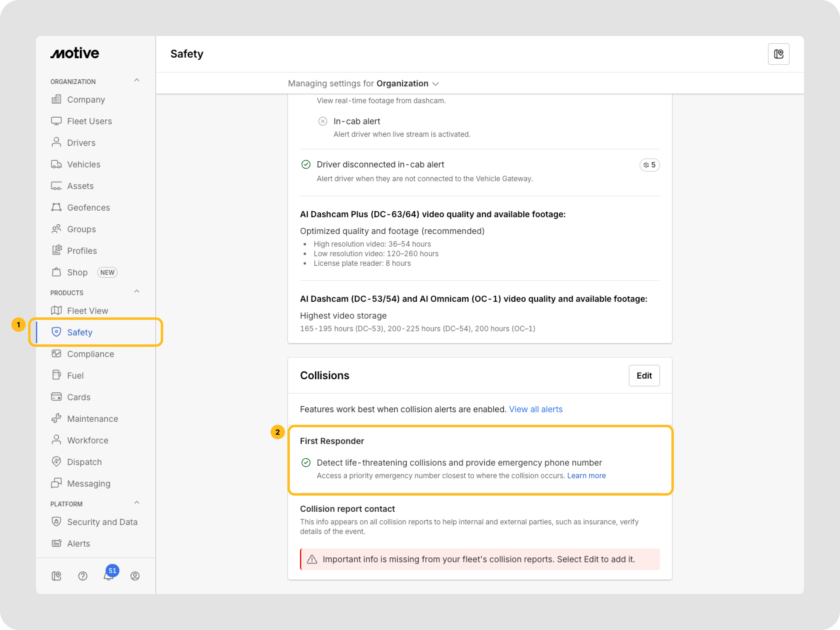The image size is (840, 630).
Task: Open the user profile icon in footer
Action: pyautogui.click(x=135, y=576)
